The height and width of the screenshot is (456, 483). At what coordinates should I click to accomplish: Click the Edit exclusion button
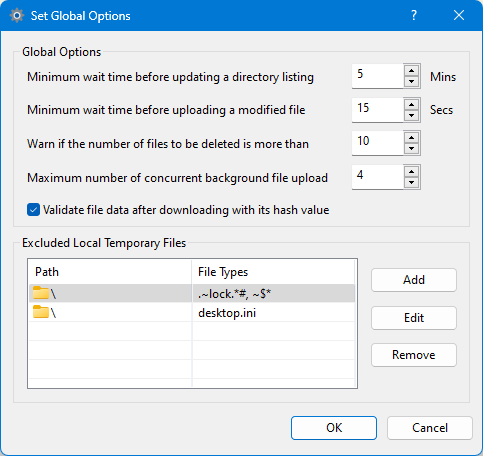(414, 318)
